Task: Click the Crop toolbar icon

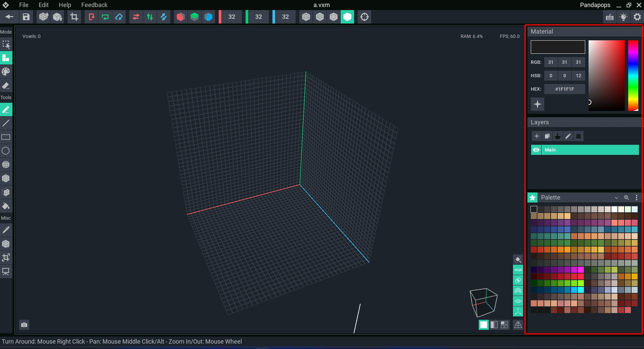Action: (74, 17)
